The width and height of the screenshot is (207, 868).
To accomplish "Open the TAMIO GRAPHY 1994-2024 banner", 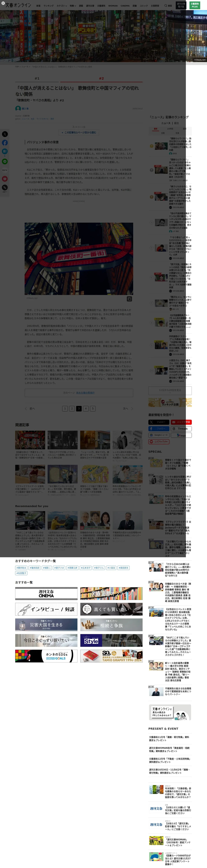I will [x=111, y=656].
